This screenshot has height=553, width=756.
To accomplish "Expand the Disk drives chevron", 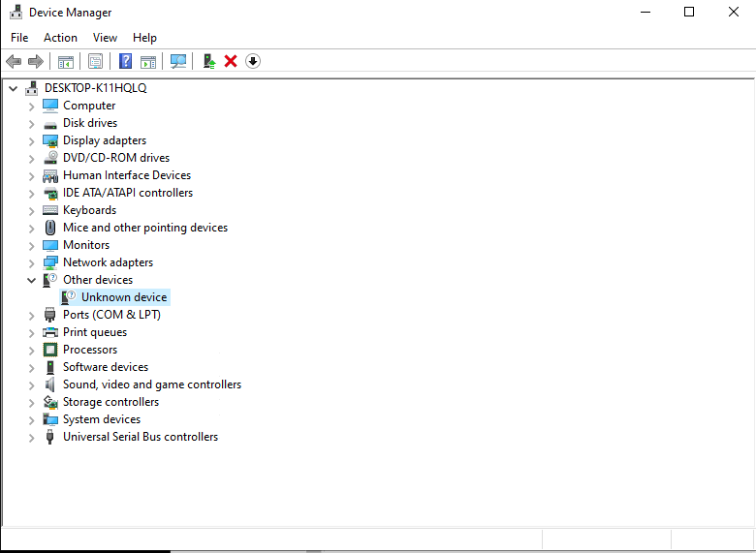I will [31, 124].
